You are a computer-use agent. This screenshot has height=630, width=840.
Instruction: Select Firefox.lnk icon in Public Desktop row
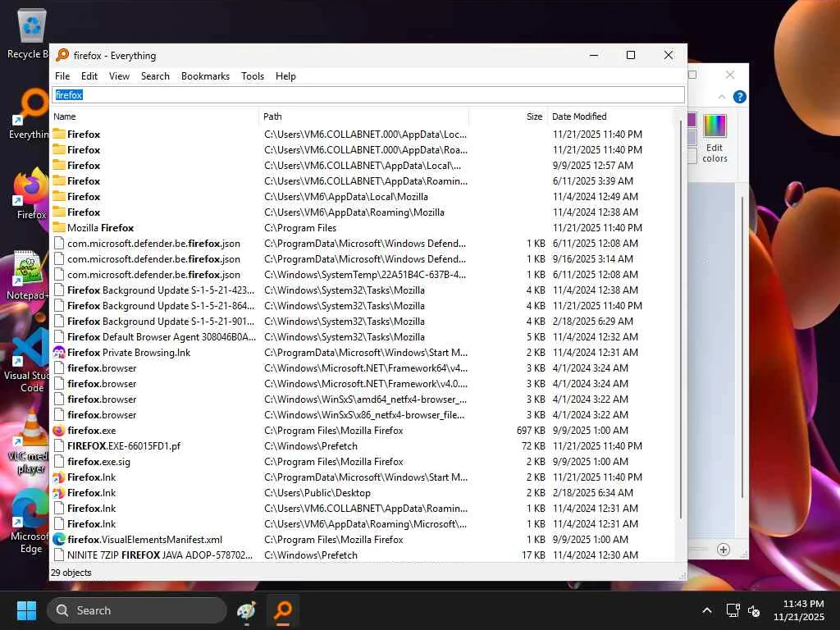point(59,493)
